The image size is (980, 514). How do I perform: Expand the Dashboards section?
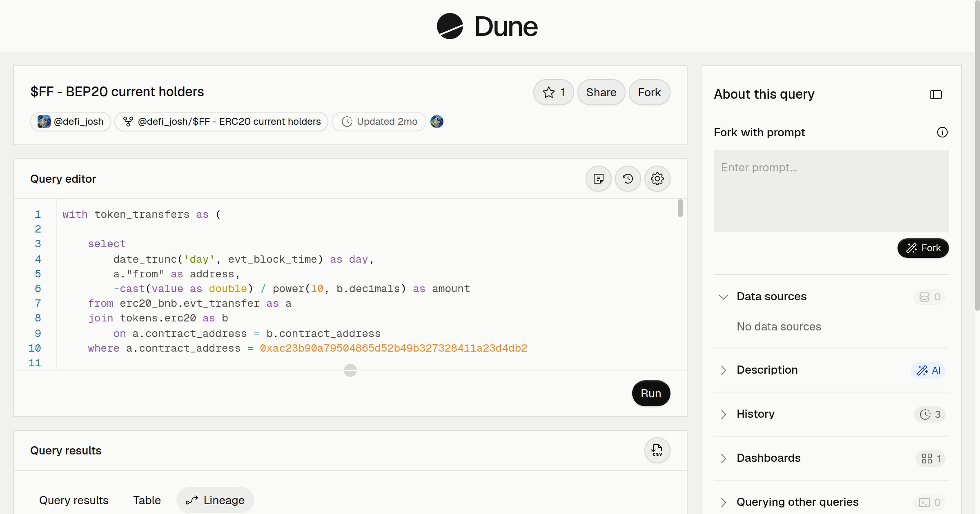click(x=723, y=458)
